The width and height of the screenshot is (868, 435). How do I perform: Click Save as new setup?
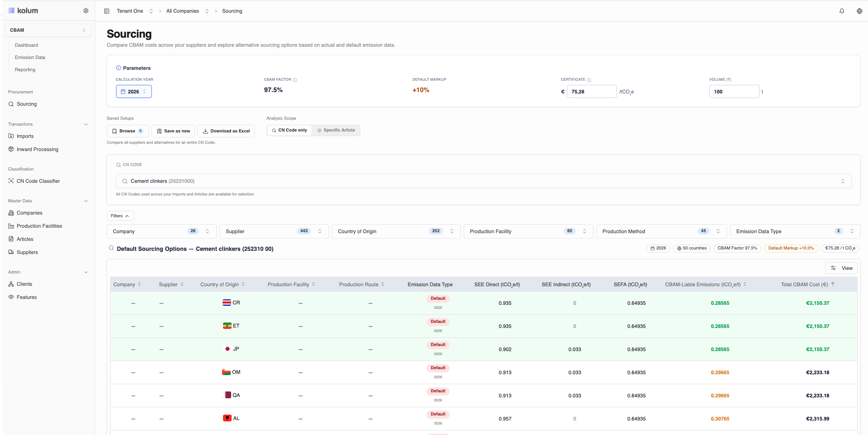coord(173,131)
